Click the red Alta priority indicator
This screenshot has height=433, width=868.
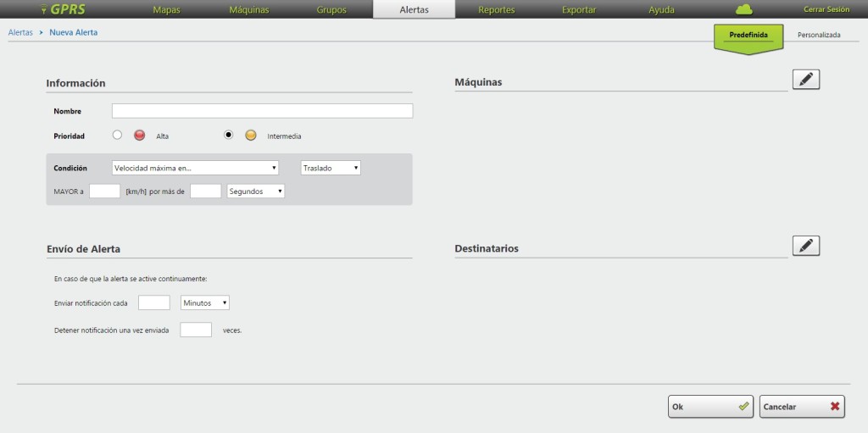coord(140,136)
